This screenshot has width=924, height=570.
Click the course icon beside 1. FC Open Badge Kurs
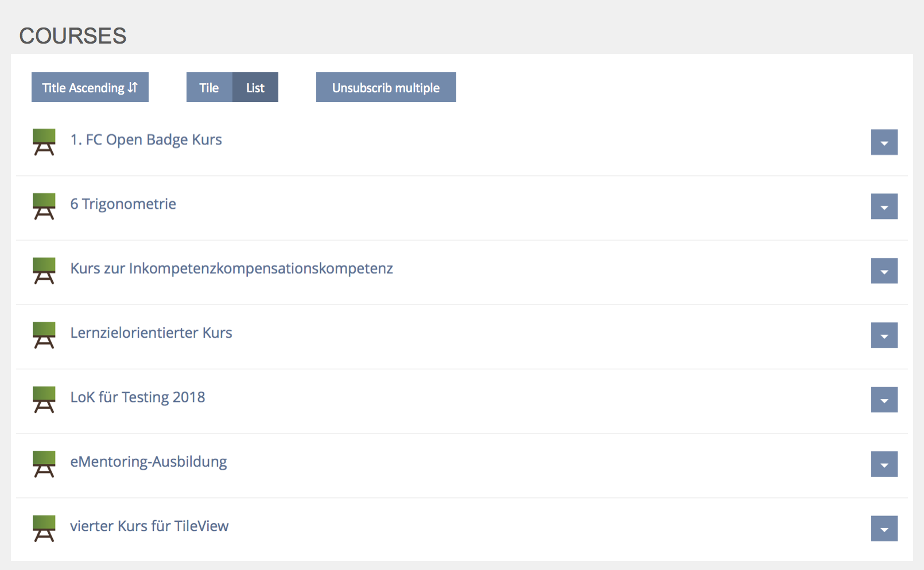click(x=44, y=142)
